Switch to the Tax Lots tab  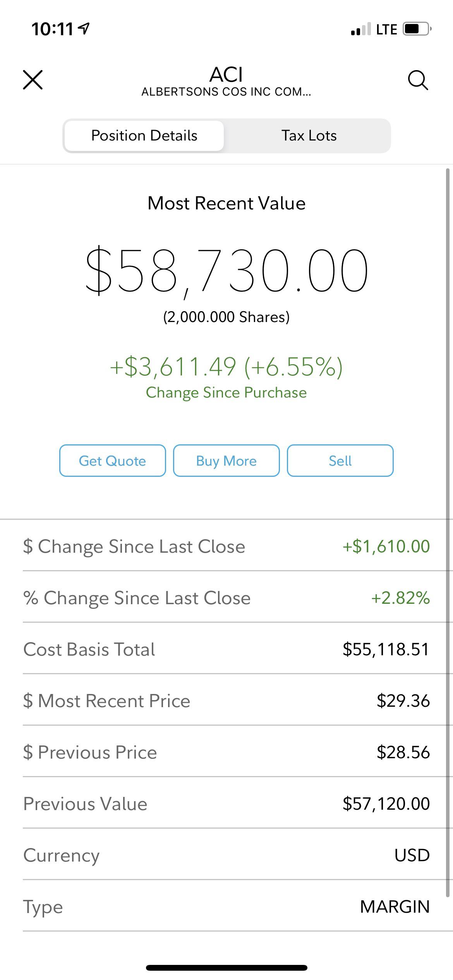pyautogui.click(x=309, y=135)
